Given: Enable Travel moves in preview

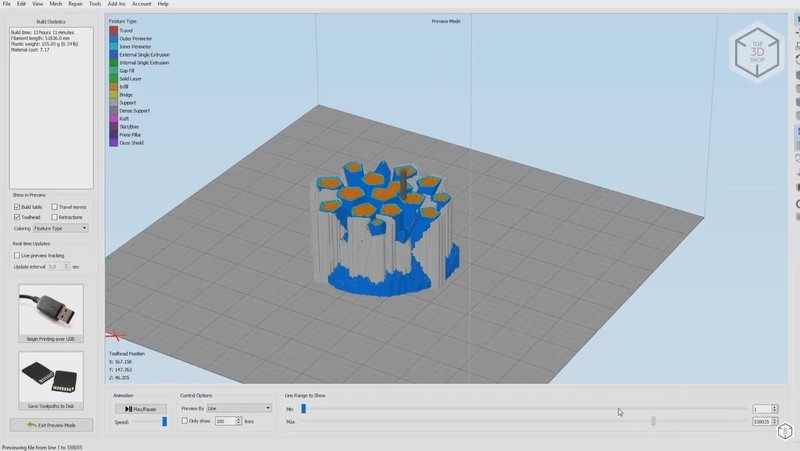Looking at the screenshot, I should [54, 207].
